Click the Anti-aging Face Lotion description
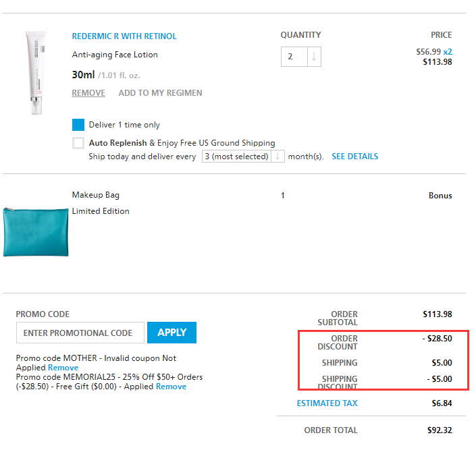The width and height of the screenshot is (476, 452). pos(115,55)
